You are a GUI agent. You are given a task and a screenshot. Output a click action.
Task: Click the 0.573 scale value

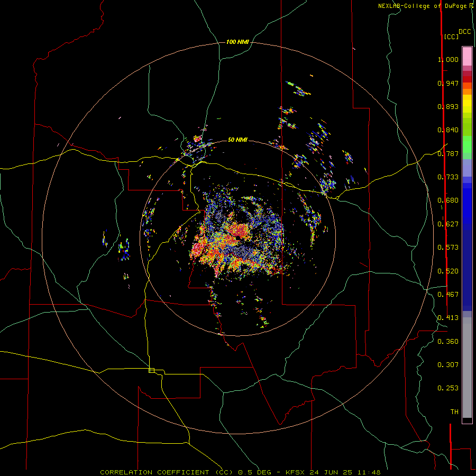448,248
